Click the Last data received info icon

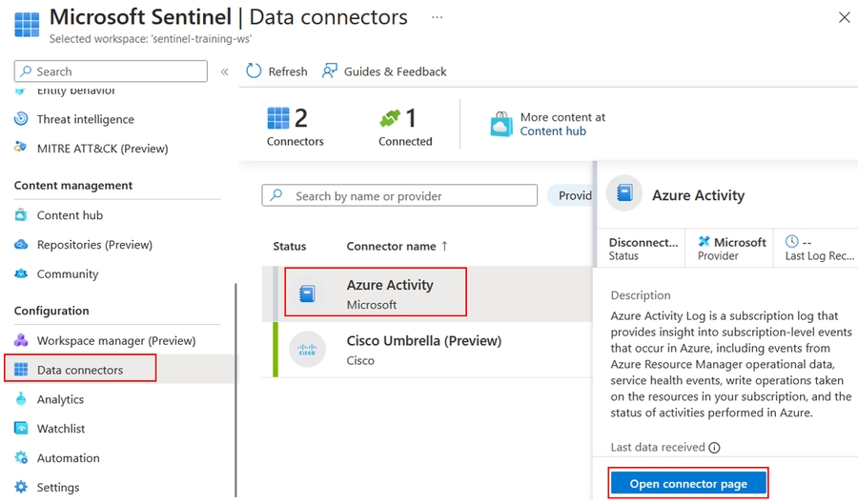714,448
